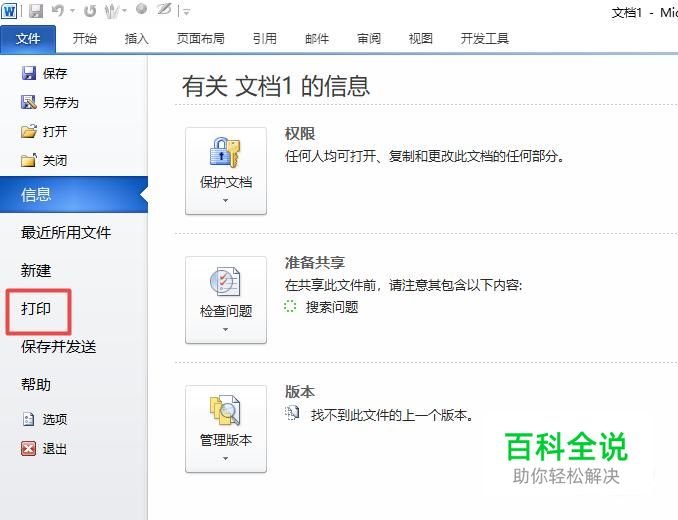
Task: Click the 在共享此文件前 description line
Action: [403, 285]
